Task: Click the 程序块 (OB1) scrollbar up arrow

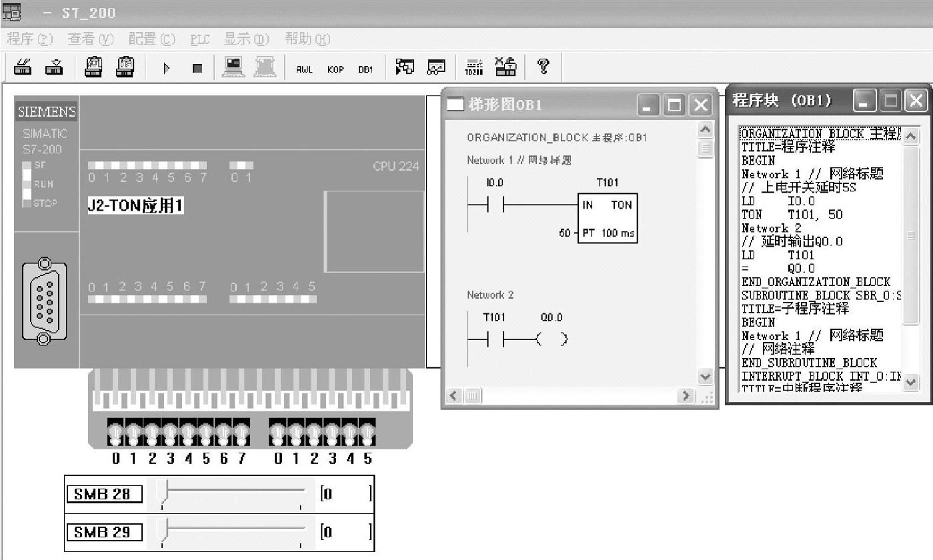Action: tap(910, 136)
